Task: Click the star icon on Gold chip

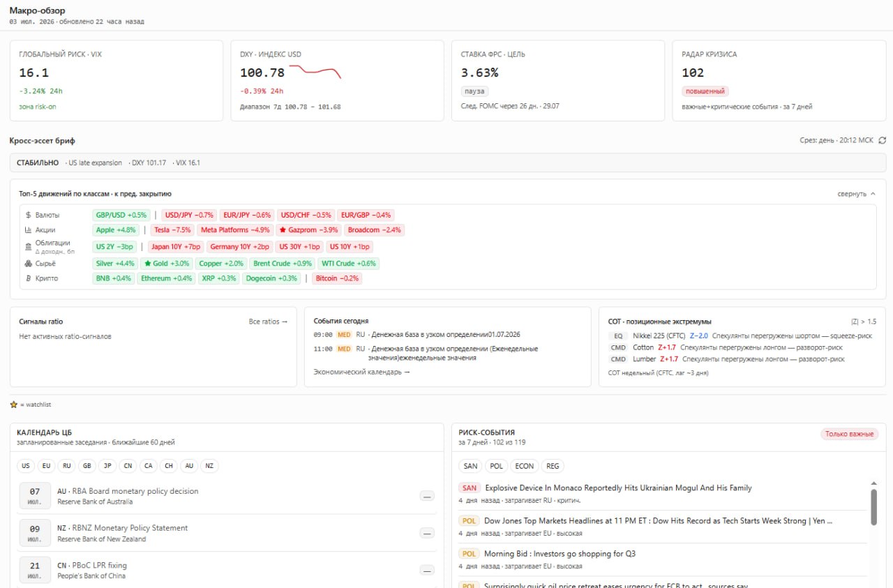Action: [147, 264]
